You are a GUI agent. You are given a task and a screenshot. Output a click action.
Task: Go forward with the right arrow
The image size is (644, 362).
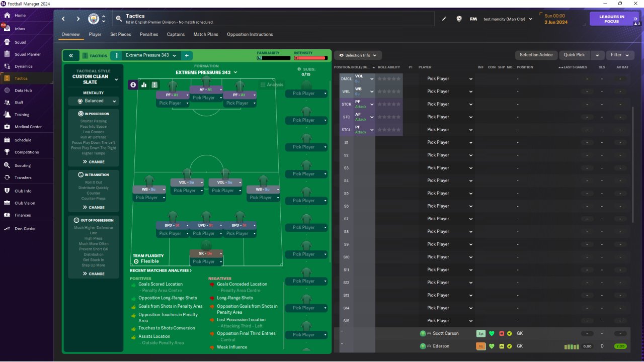click(x=78, y=19)
